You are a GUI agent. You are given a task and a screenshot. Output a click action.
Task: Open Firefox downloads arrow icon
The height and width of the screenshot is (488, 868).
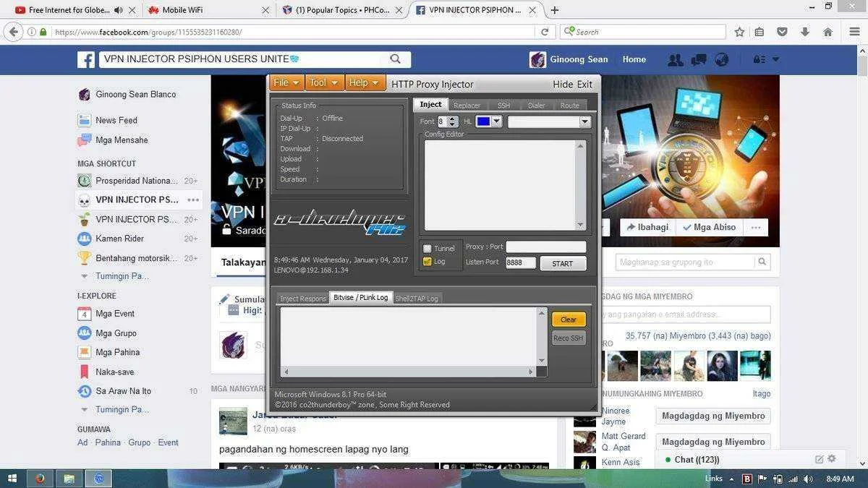805,32
